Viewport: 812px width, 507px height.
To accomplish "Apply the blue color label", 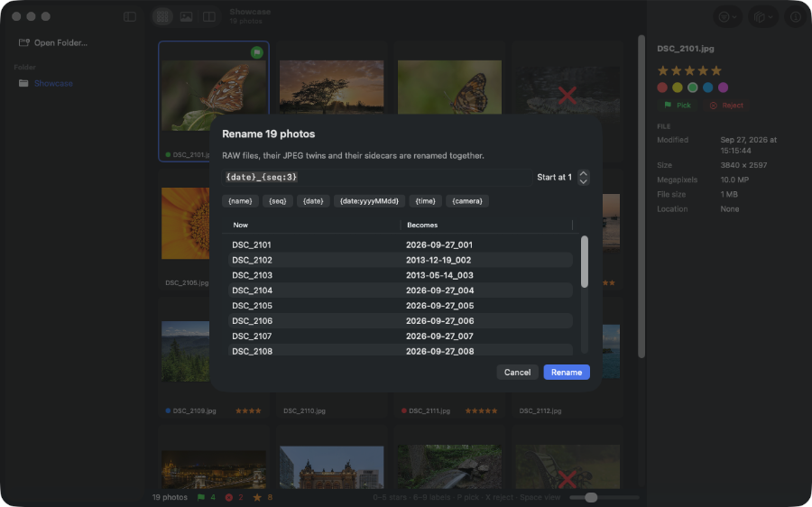I will [708, 88].
